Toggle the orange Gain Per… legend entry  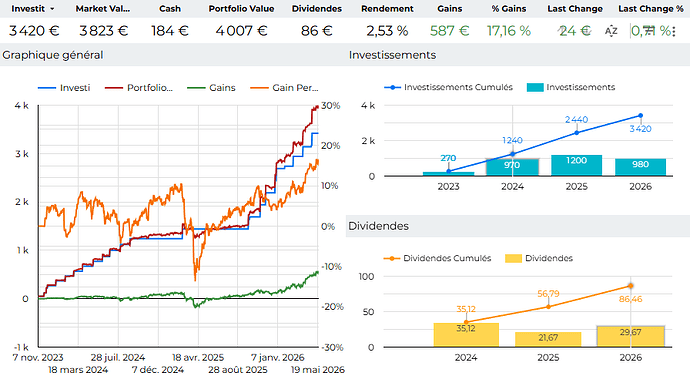tap(284, 88)
